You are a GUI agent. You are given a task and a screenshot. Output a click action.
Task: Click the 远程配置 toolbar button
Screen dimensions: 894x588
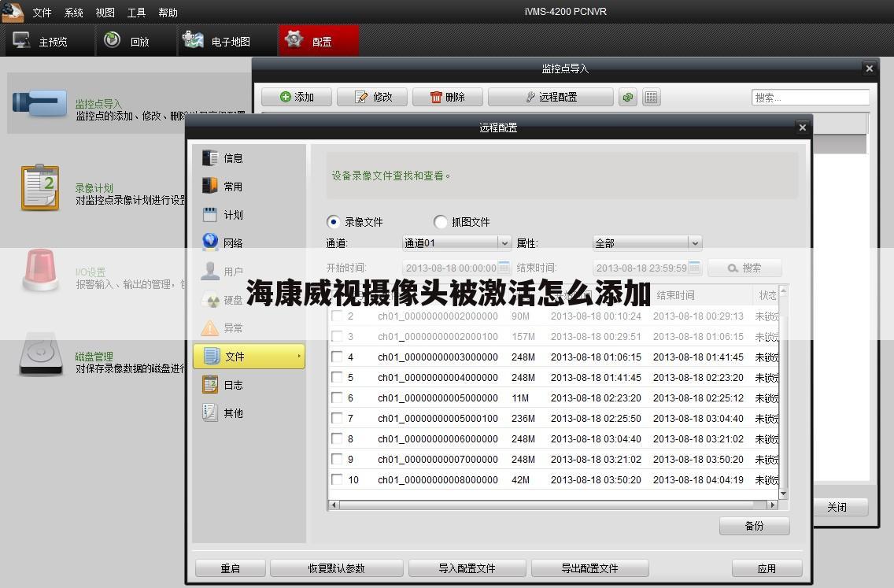tap(551, 97)
